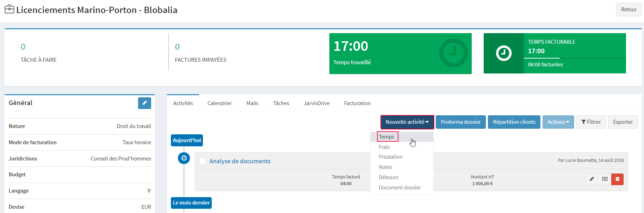Delete the Analyse de documents activity with the red trash
The width and height of the screenshot is (644, 213).
(x=618, y=179)
